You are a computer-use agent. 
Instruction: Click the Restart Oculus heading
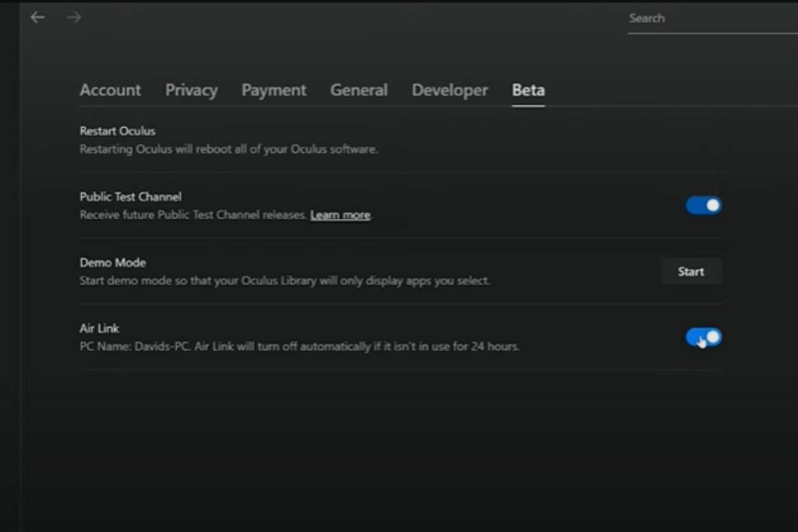(x=118, y=131)
